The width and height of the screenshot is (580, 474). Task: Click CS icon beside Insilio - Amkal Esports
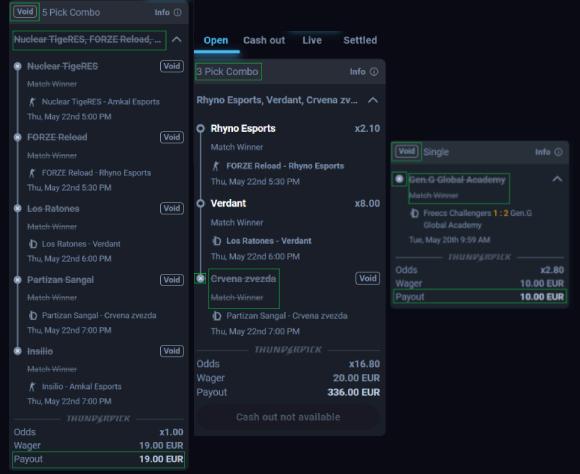pyautogui.click(x=33, y=387)
